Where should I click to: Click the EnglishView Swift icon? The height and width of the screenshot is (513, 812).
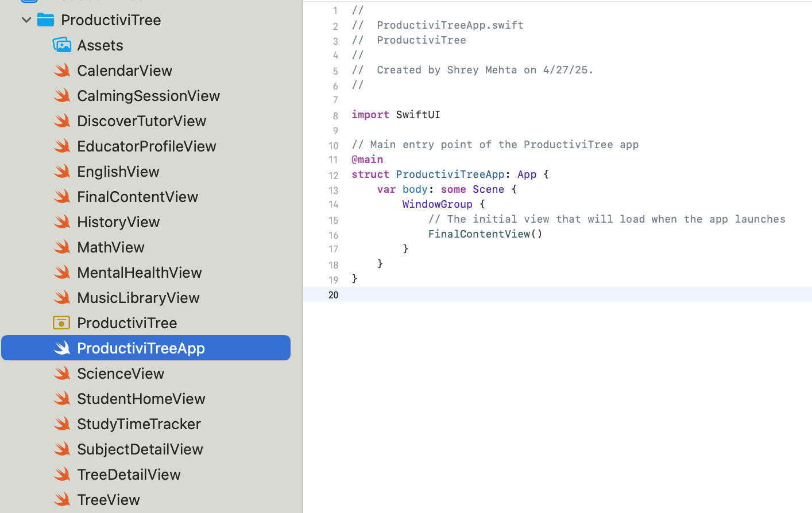point(62,171)
